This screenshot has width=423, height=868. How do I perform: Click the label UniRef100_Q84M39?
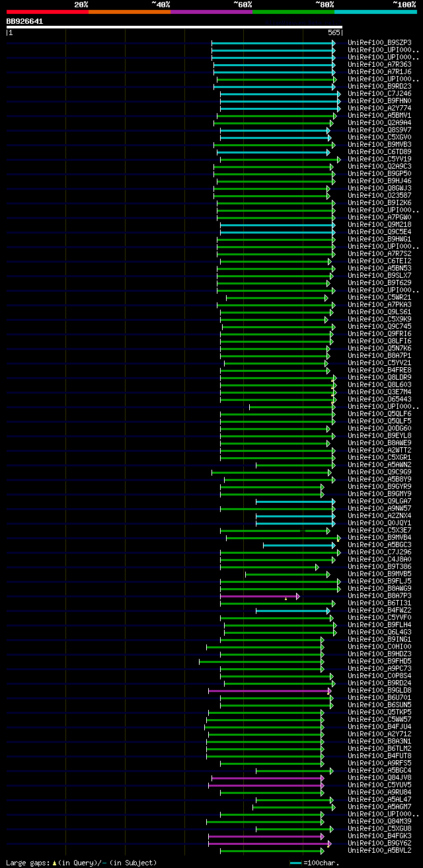point(379,822)
